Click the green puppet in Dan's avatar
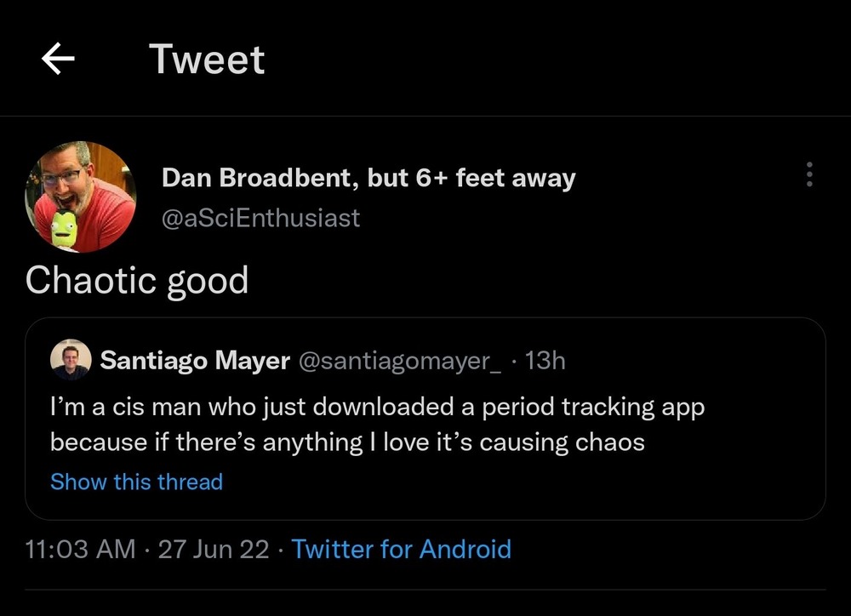The image size is (851, 616). click(65, 228)
